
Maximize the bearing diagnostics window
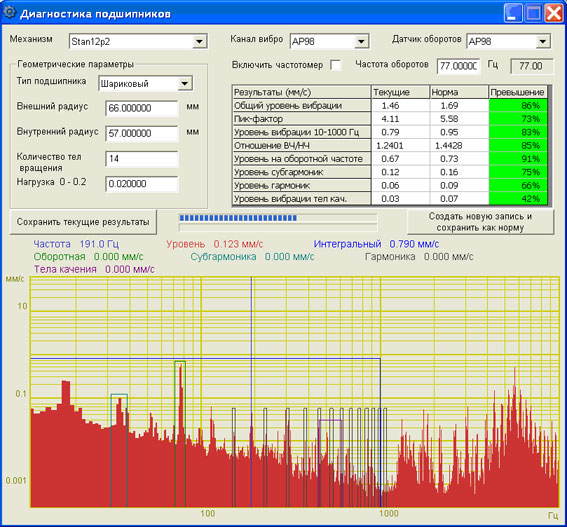pos(533,13)
